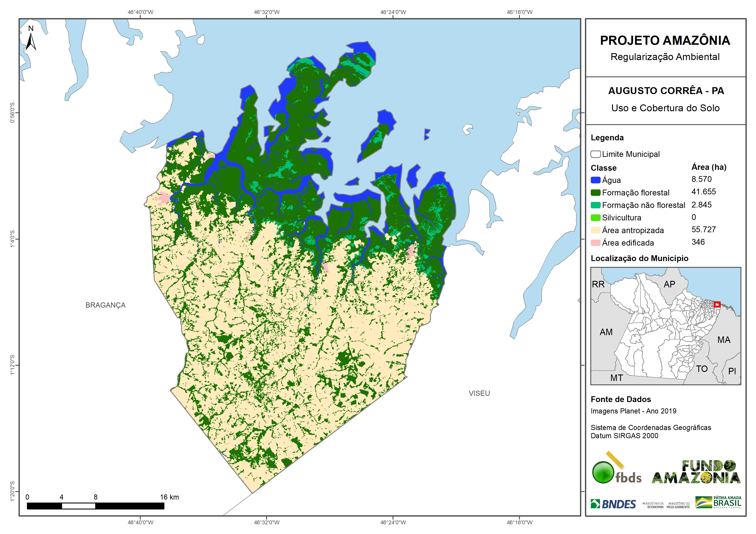Click the Ministério do Meio Ambiente logo
This screenshot has width=756, height=534.
[x=678, y=505]
